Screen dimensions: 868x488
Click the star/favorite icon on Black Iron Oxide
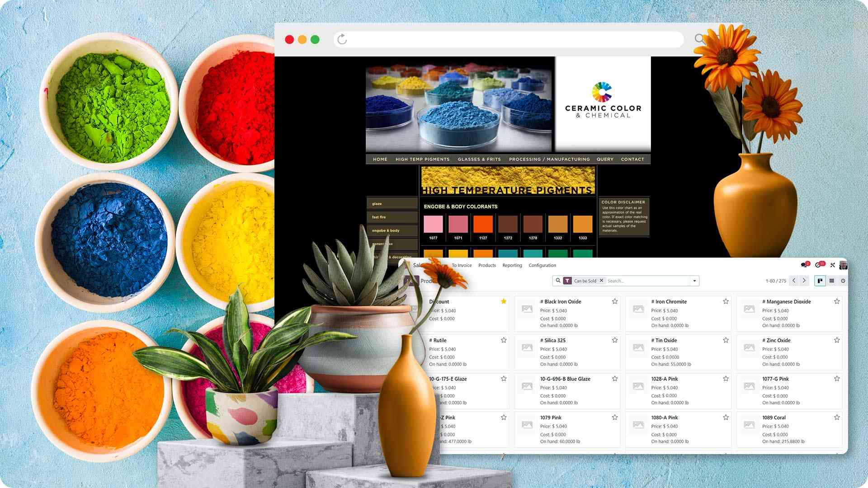point(615,301)
